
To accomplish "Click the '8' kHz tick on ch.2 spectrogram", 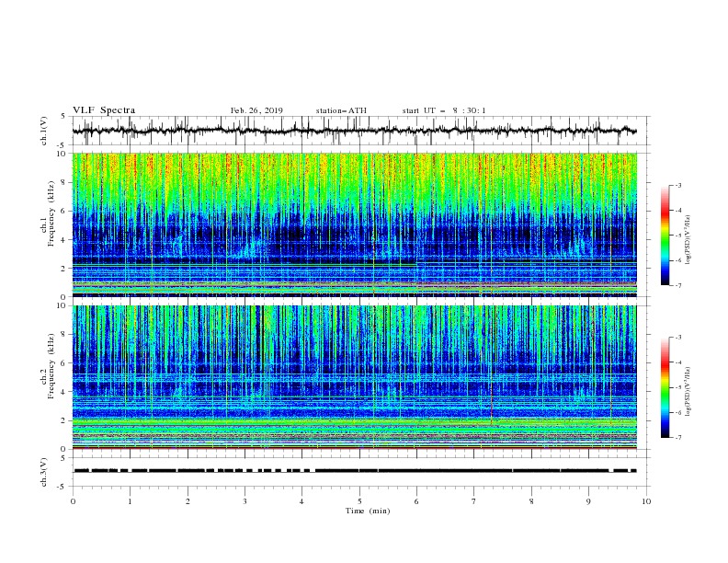I will [65, 335].
